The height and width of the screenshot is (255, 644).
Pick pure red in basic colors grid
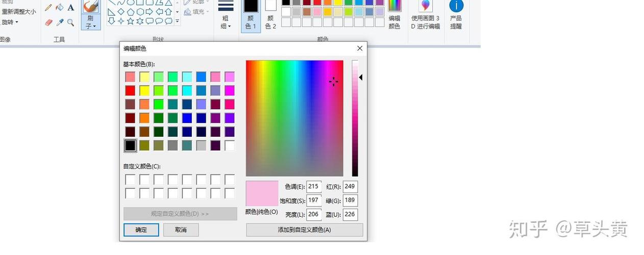(130, 91)
